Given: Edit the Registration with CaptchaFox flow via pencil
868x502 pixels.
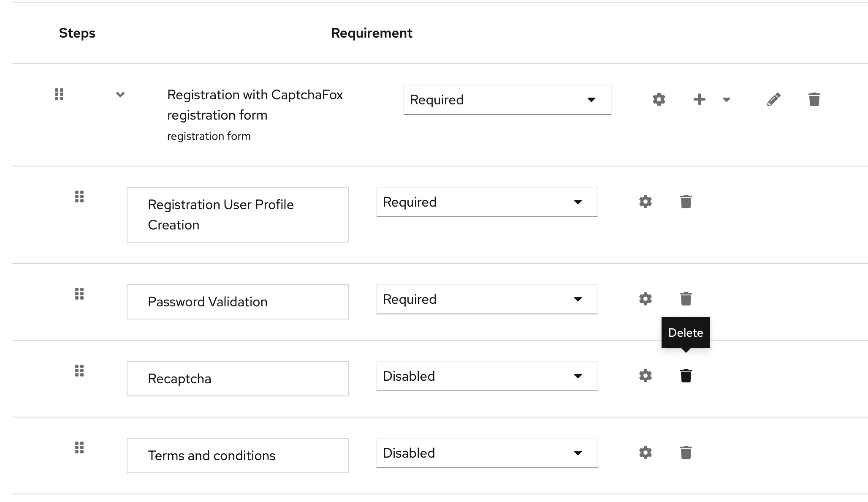Looking at the screenshot, I should point(773,100).
